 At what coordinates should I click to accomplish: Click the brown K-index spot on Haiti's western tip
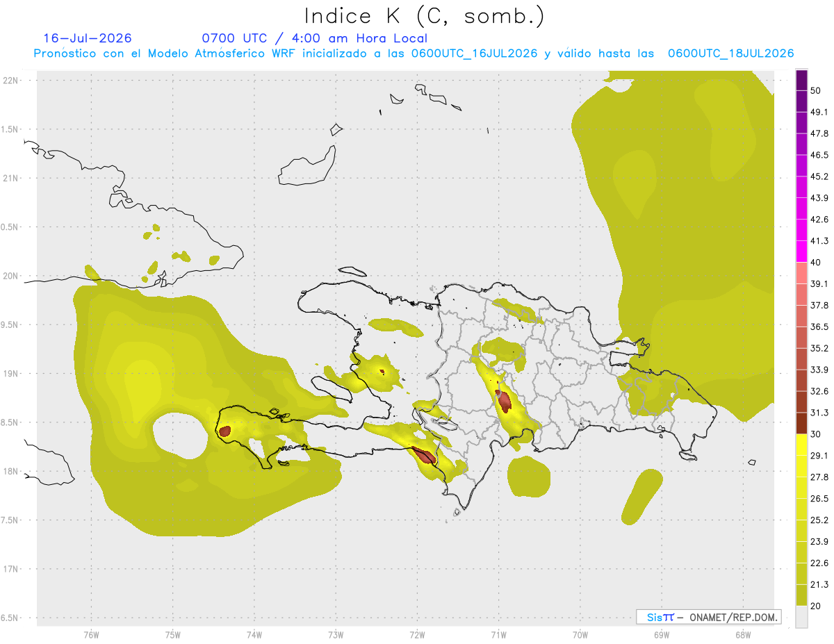[x=224, y=431]
